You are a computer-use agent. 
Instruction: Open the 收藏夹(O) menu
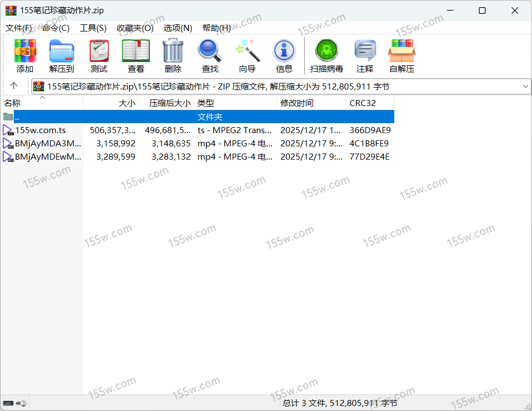point(135,28)
